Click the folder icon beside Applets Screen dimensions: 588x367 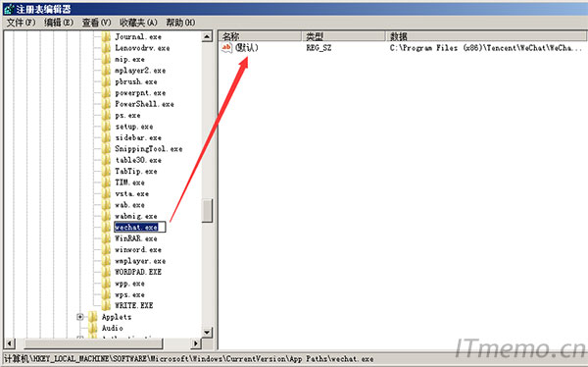point(93,317)
